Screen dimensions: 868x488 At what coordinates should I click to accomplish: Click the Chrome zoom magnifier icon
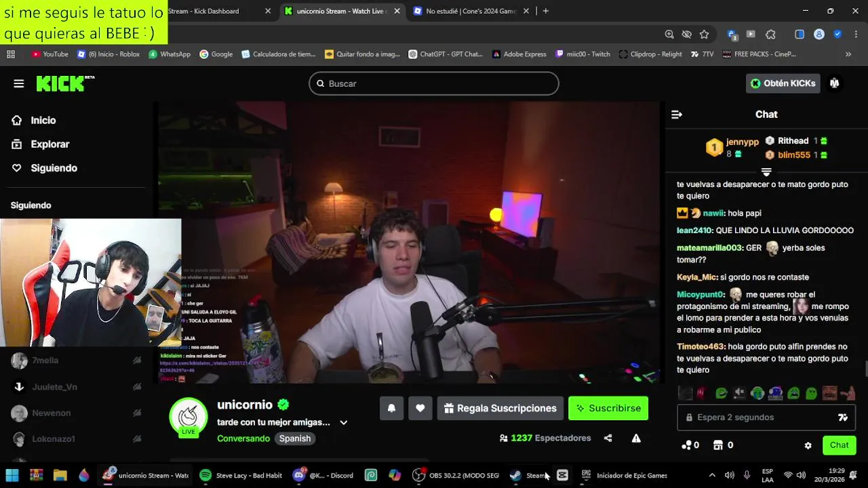click(669, 35)
